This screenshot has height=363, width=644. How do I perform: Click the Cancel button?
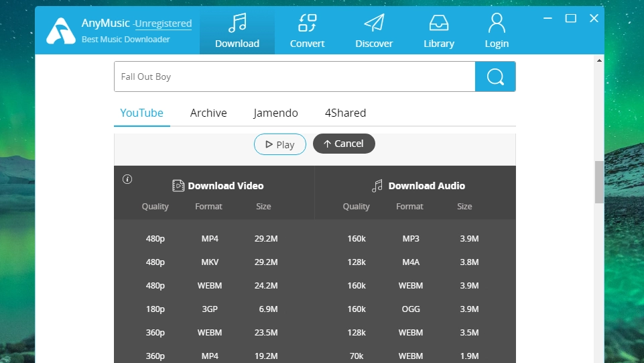pos(344,144)
